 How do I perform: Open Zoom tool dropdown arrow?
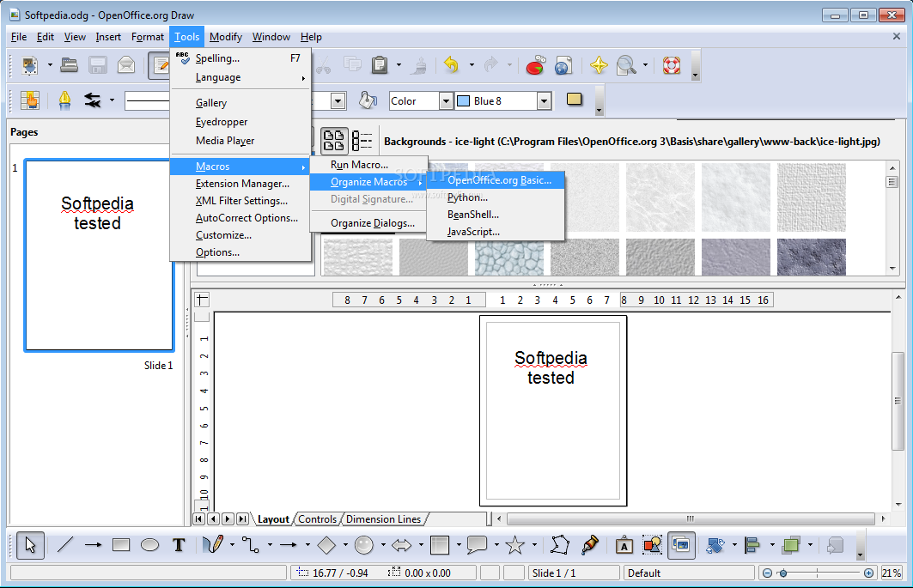(x=645, y=65)
